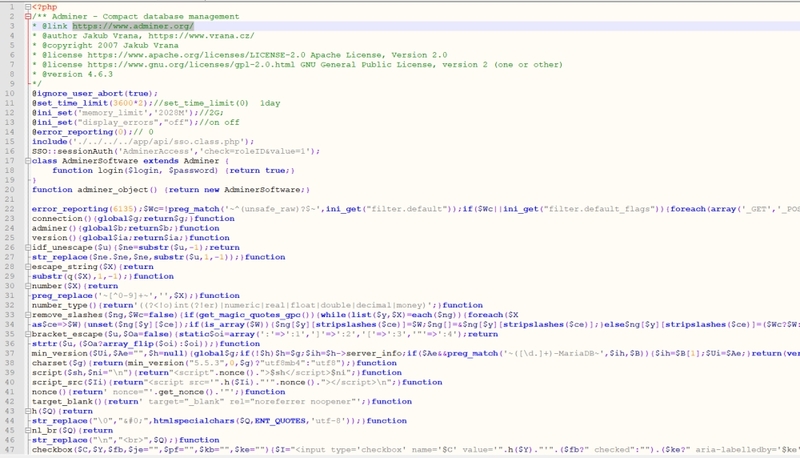Open the https://www.adminer.org/ link

(x=133, y=26)
